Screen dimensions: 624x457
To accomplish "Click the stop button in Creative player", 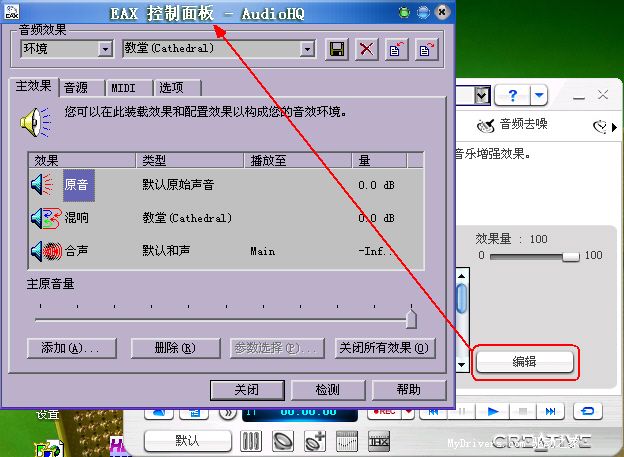I will [x=523, y=412].
